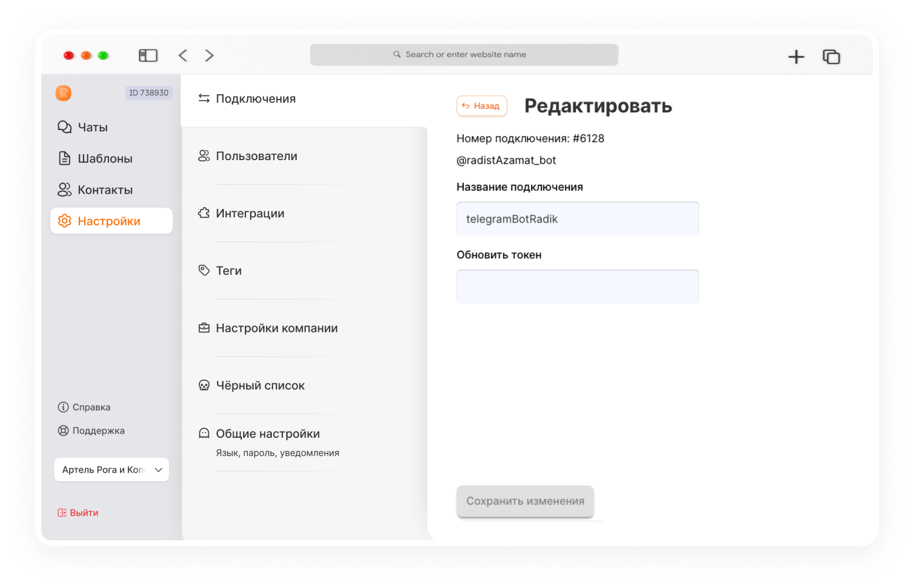Image resolution: width=914 pixels, height=588 pixels.
Task: Go forward with the browser arrow
Action: pos(209,55)
